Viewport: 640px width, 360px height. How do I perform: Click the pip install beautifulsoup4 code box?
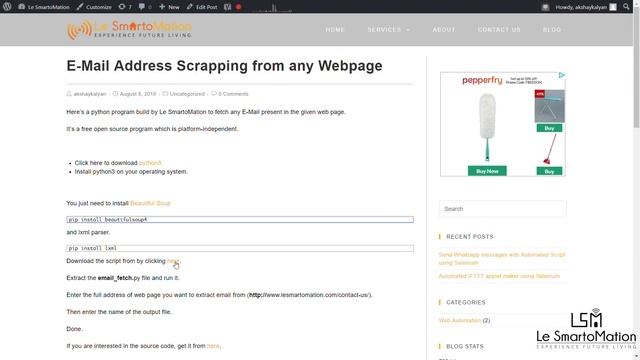240,220
